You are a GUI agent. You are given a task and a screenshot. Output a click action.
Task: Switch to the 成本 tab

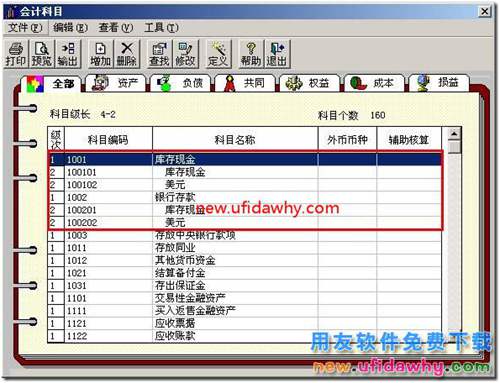tap(374, 83)
